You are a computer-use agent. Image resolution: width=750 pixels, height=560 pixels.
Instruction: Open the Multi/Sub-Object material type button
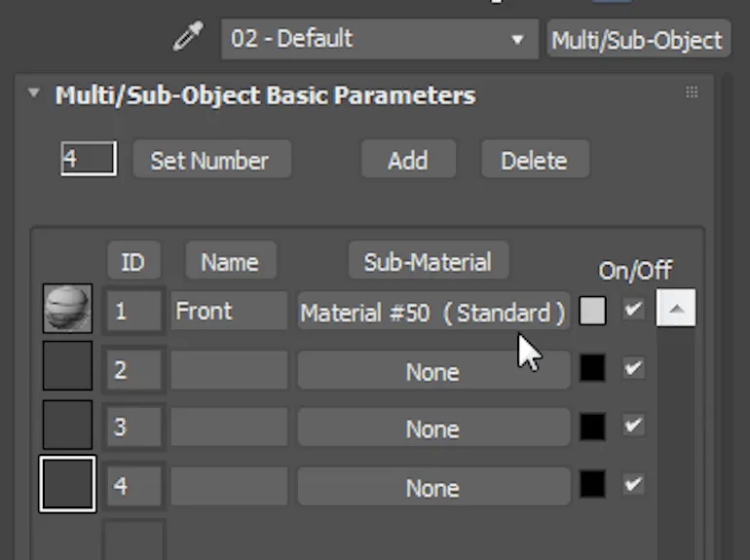637,40
